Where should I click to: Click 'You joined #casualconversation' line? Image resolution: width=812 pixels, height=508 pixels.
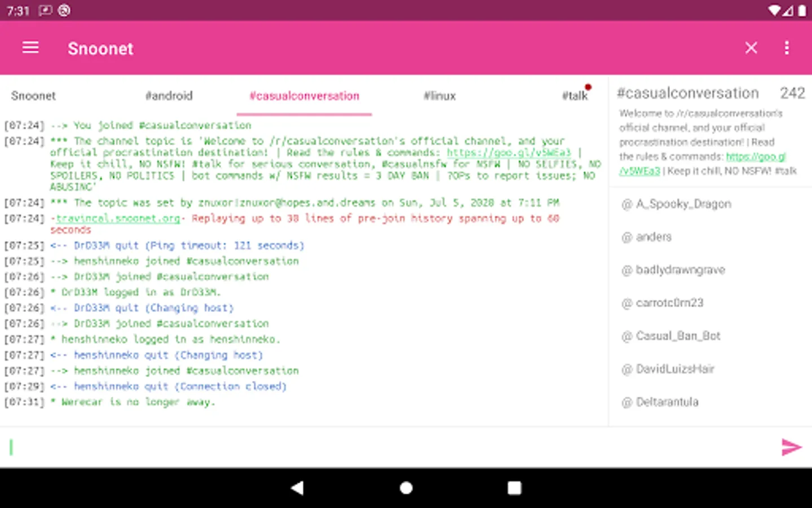pyautogui.click(x=128, y=125)
